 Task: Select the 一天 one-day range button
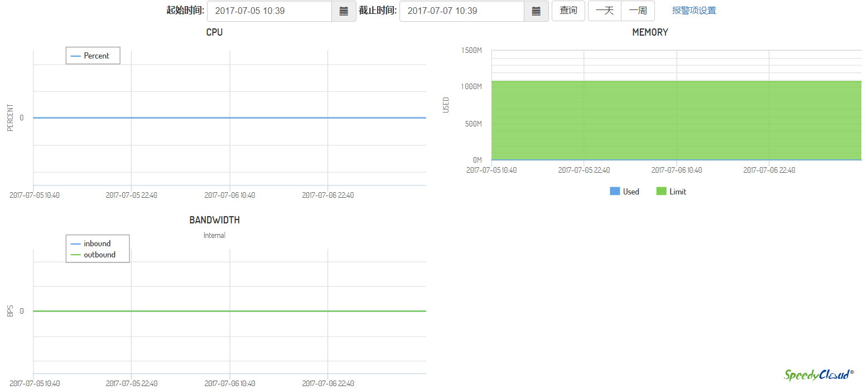pos(605,11)
